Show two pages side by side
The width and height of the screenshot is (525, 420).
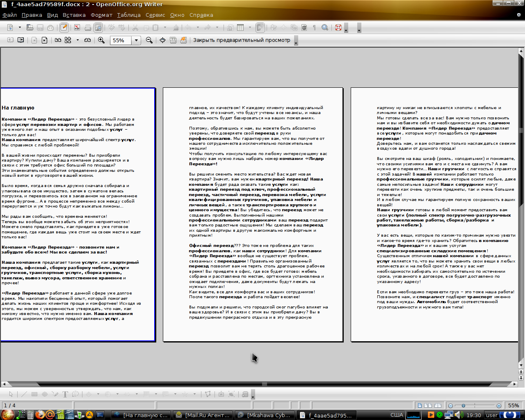[58, 40]
